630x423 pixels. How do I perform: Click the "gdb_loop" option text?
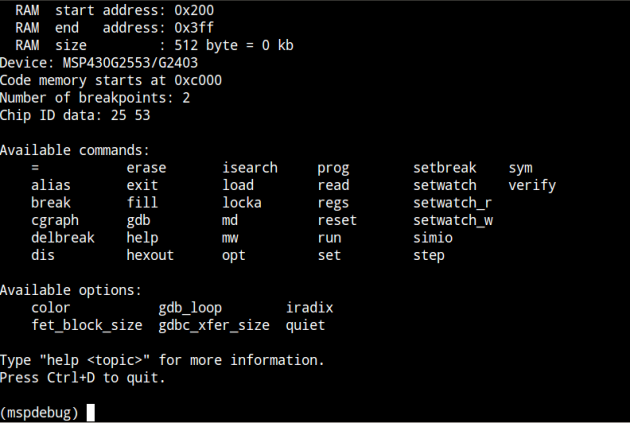coord(190,308)
